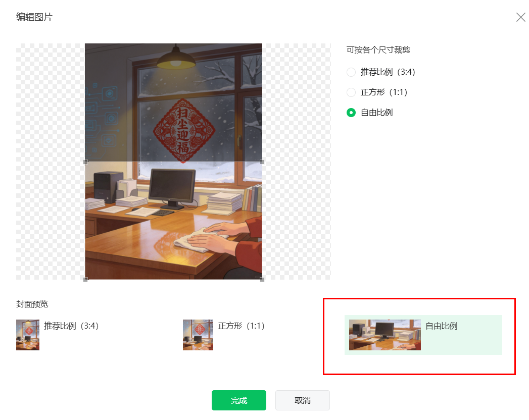Open the 正方形 (1:1) cover preview thumbnail
529x420 pixels.
point(198,335)
